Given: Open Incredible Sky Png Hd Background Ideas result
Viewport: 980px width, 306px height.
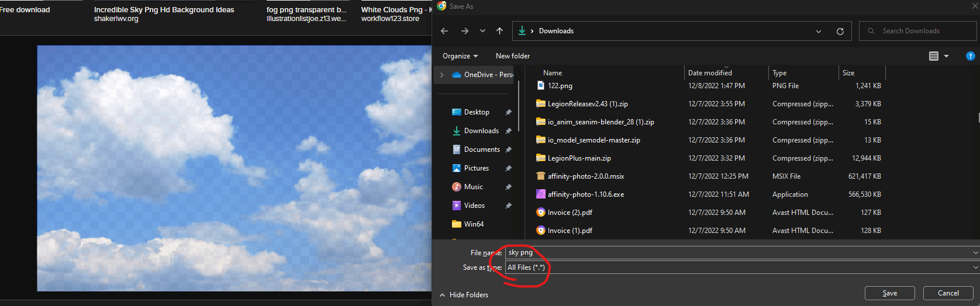Looking at the screenshot, I should click(164, 10).
